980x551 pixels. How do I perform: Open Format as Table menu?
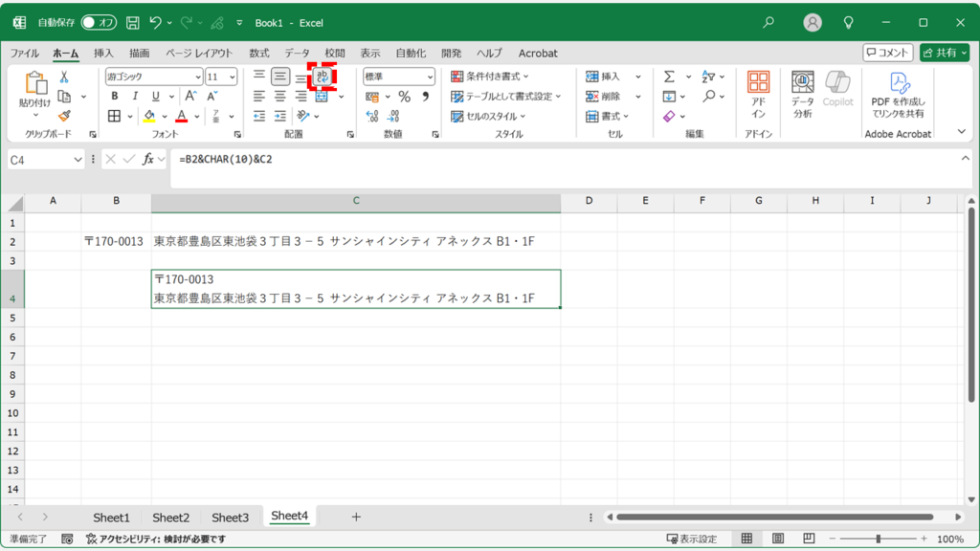[x=506, y=97]
